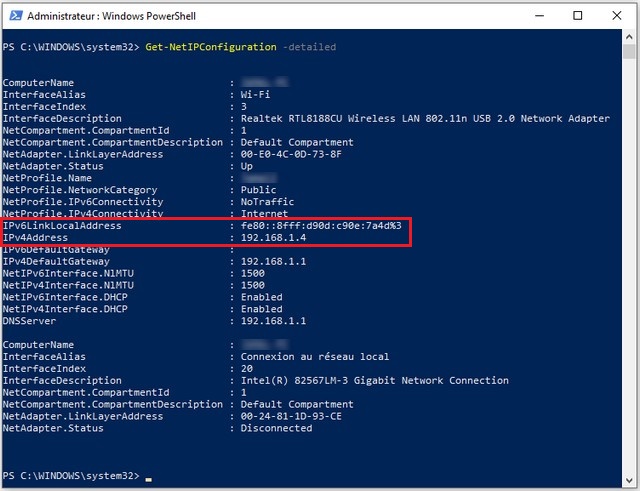Click the DNSServer label
Viewport: 640px width, 491px height.
pos(30,321)
